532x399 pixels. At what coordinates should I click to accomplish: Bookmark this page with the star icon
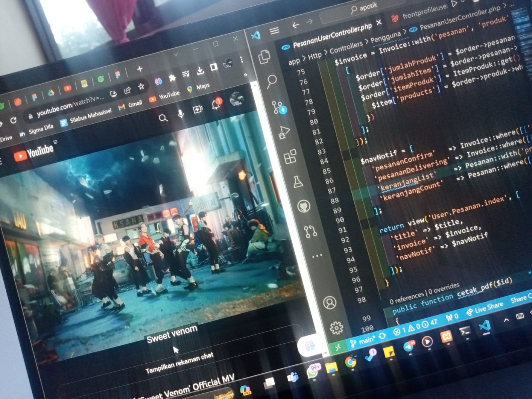tap(141, 87)
